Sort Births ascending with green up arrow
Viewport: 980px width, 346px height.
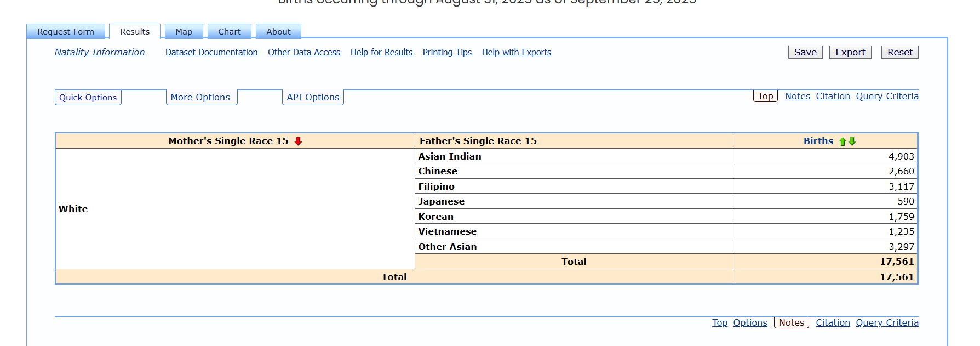(x=843, y=141)
